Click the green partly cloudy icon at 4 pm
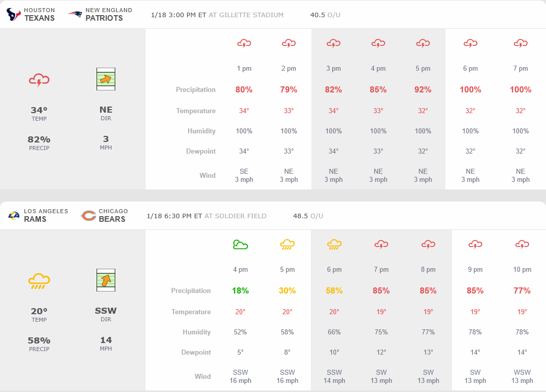This screenshot has width=546, height=392. click(x=240, y=245)
